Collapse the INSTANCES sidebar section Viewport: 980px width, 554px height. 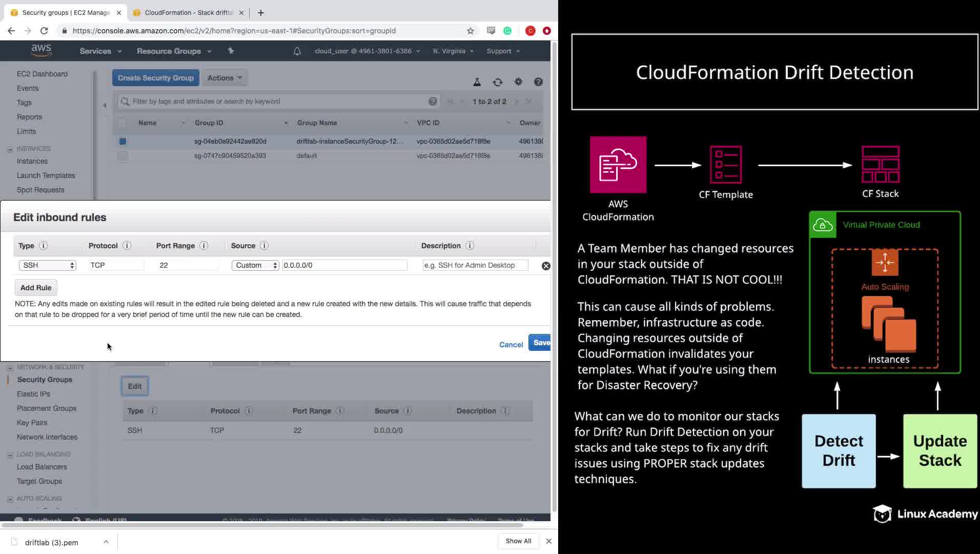tap(10, 149)
